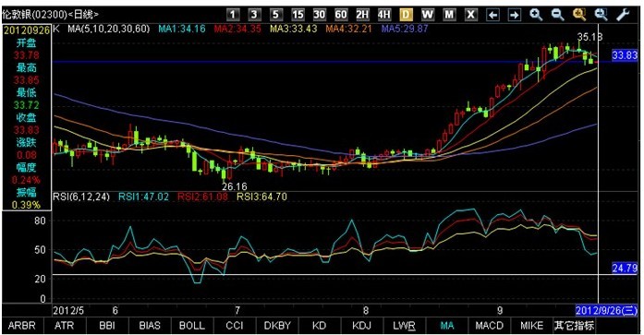Screen dimensions: 644x335
Task: Click the yellow magnifier icon
Action: click(579, 15)
